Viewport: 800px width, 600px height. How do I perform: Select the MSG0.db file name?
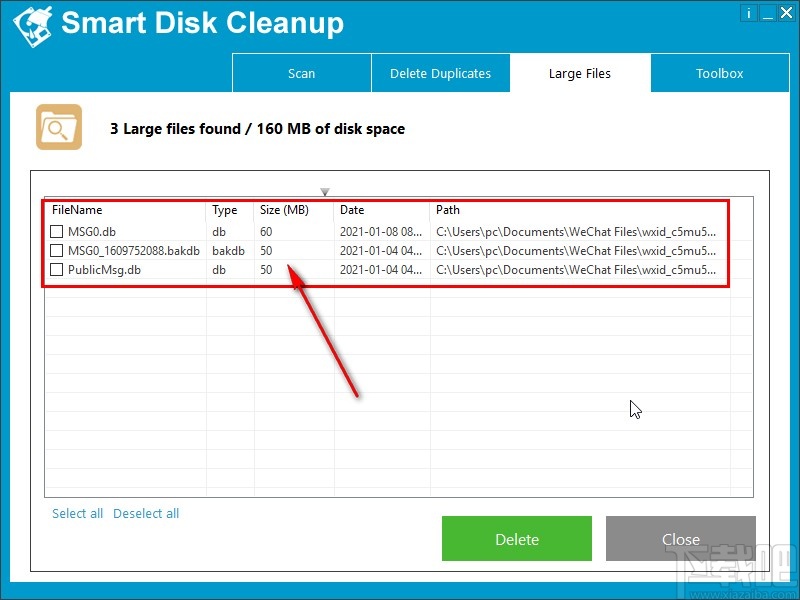(92, 232)
